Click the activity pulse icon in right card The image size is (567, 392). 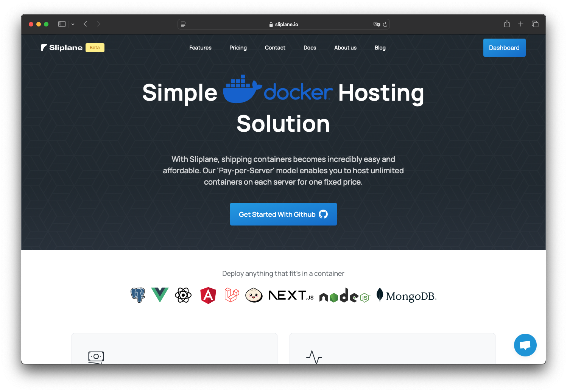[x=314, y=357]
